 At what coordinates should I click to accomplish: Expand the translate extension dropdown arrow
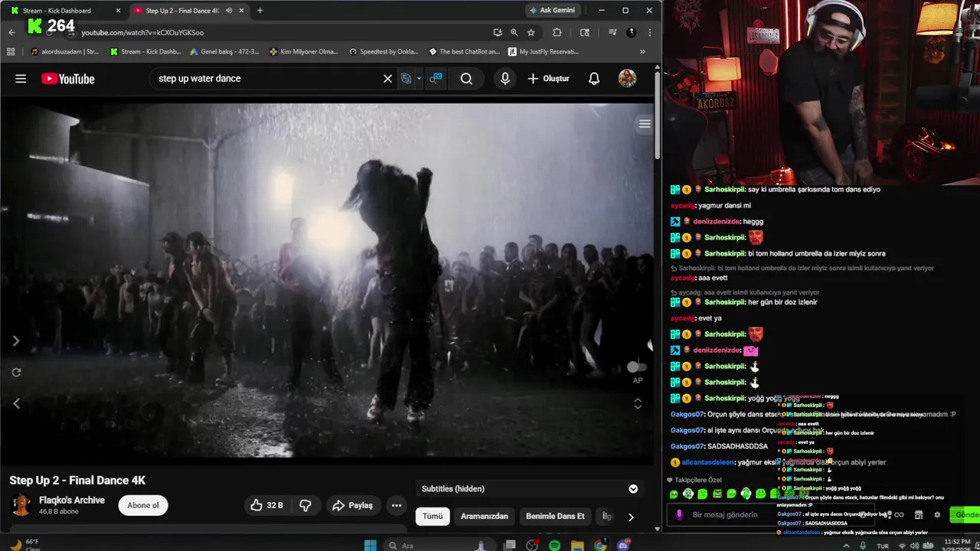pos(419,79)
